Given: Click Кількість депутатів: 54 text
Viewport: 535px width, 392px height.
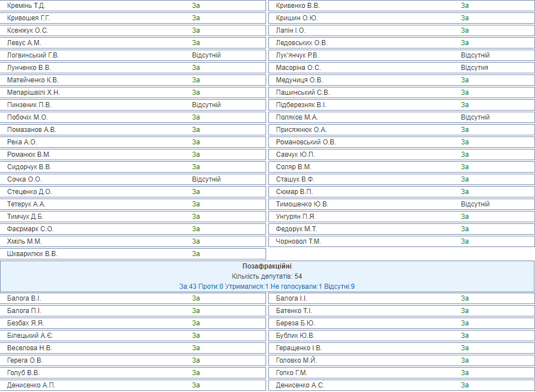Looking at the screenshot, I should pos(267,276).
